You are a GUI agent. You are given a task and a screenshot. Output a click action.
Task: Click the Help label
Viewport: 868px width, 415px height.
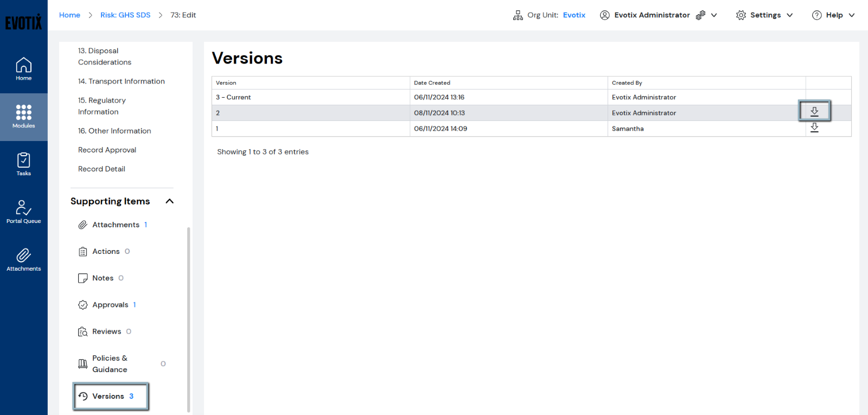tap(834, 15)
